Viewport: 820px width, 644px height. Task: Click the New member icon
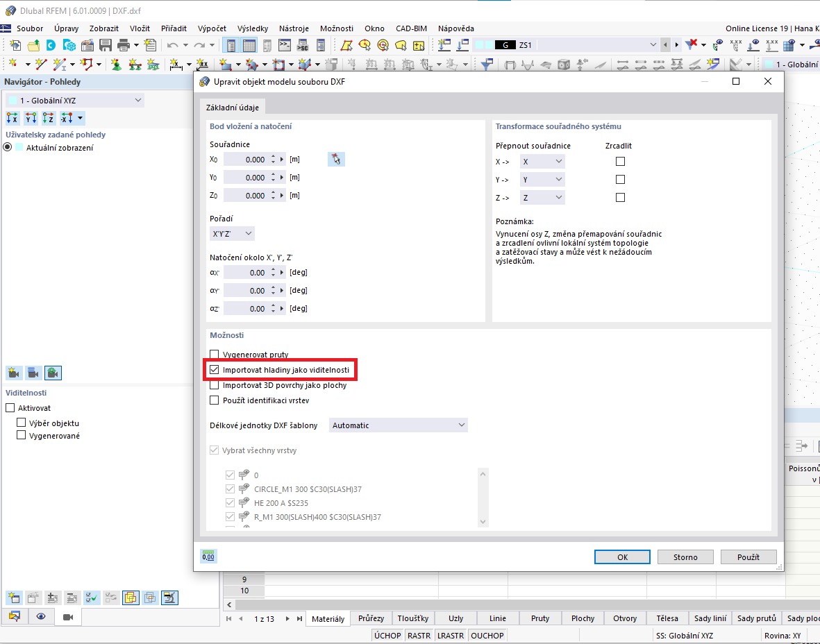click(x=60, y=65)
